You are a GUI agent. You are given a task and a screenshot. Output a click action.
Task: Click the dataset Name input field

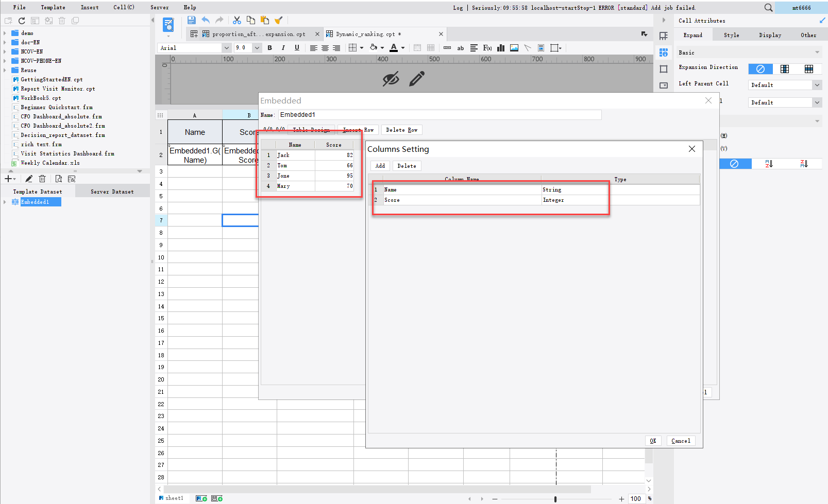tap(440, 115)
